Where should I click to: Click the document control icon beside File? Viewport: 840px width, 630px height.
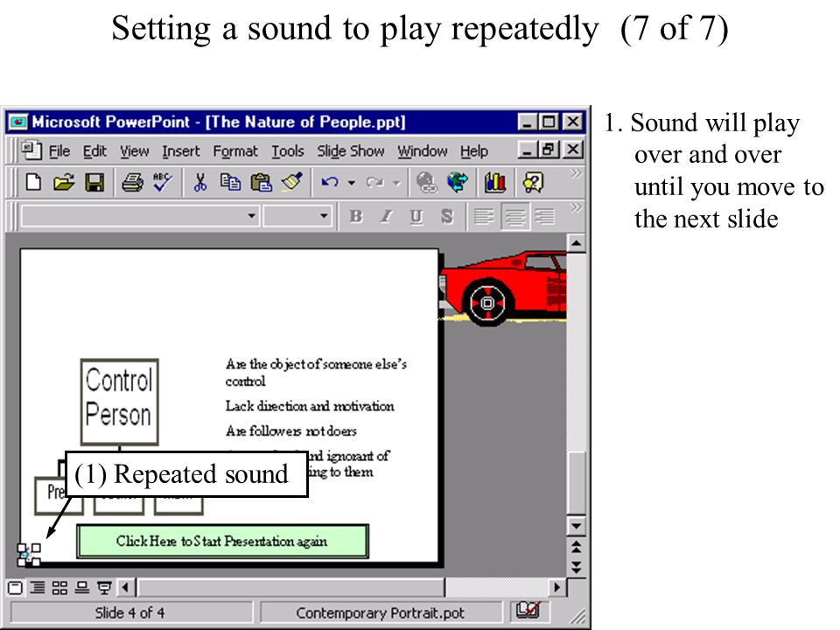tap(31, 150)
